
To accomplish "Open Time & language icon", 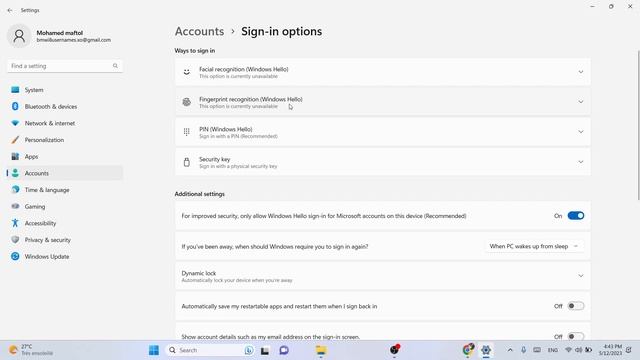I will [15, 190].
